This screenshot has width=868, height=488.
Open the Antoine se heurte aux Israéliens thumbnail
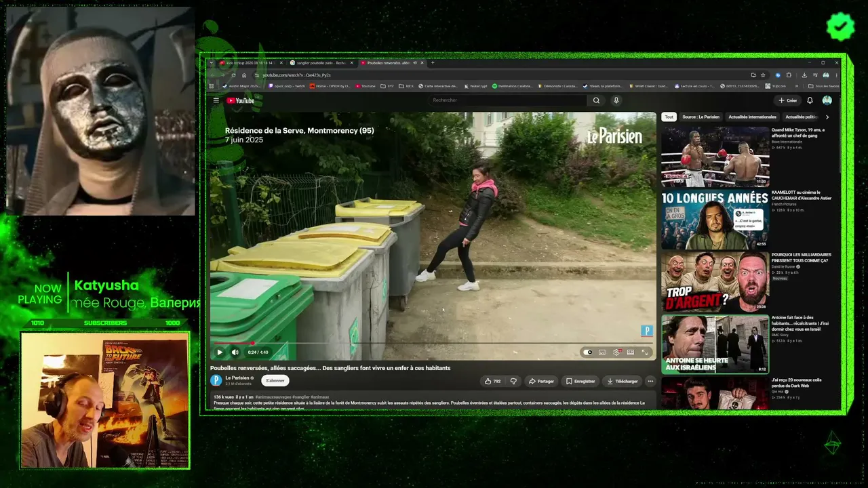pos(715,344)
